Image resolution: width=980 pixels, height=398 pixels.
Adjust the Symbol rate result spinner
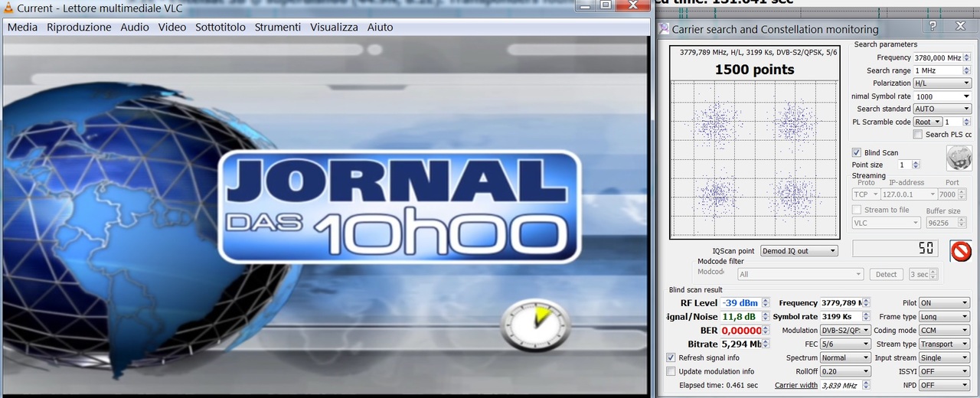(867, 317)
